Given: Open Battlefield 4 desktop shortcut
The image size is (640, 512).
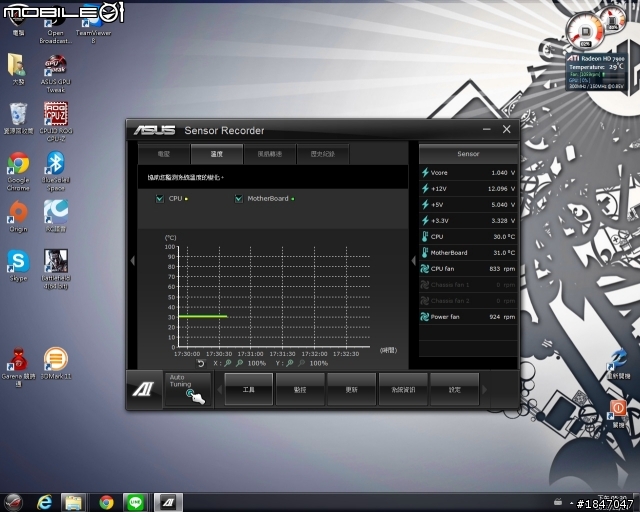Looking at the screenshot, I should coord(56,269).
